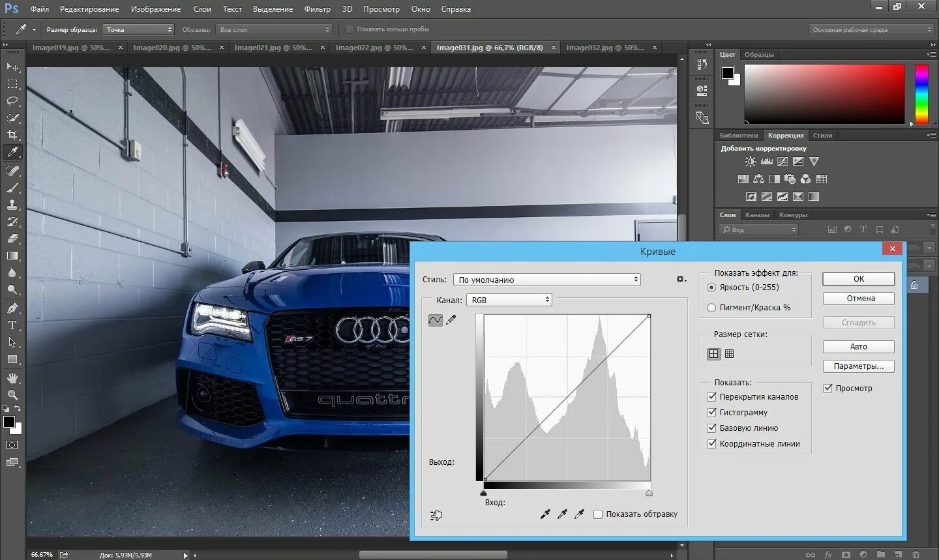Enable the Показать обтравку checkbox

598,514
